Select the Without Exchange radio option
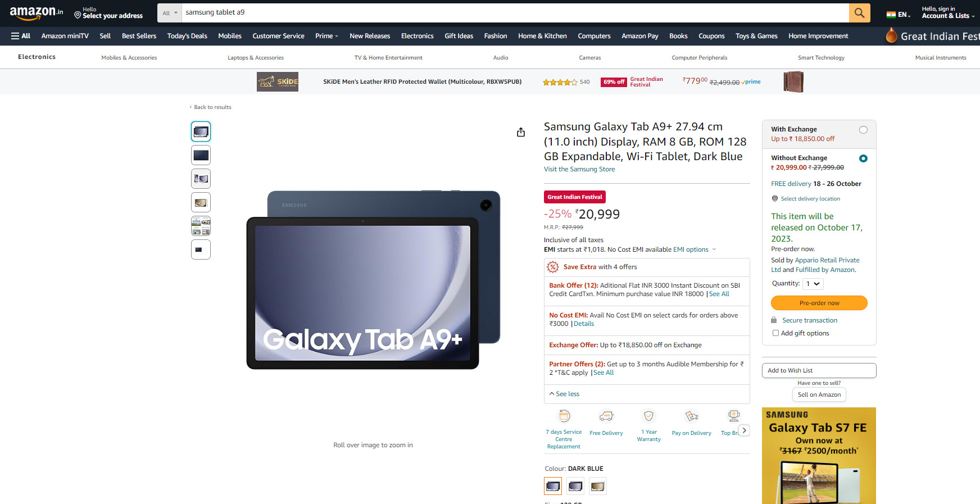Image resolution: width=980 pixels, height=504 pixels. tap(863, 158)
